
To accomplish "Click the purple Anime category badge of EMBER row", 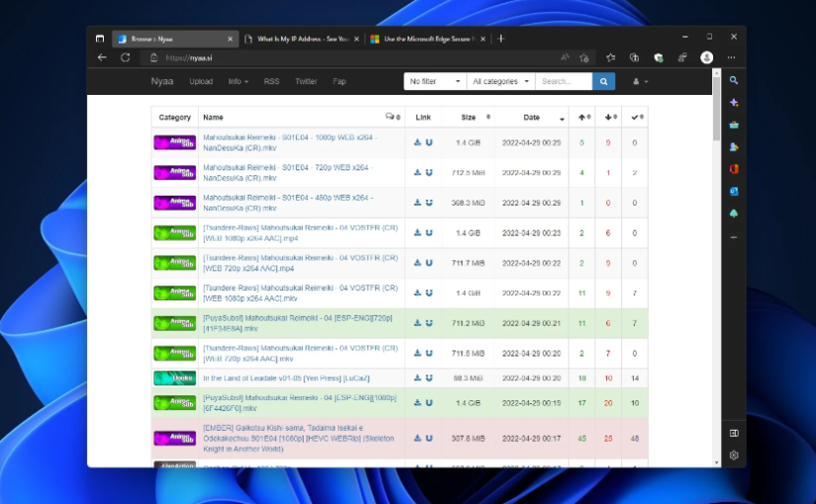I will (x=175, y=439).
